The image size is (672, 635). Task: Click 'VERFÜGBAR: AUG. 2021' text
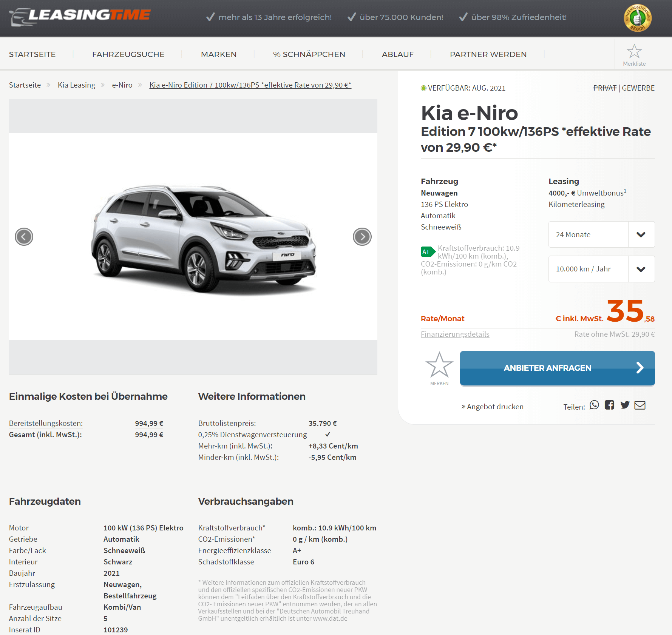[x=467, y=88]
